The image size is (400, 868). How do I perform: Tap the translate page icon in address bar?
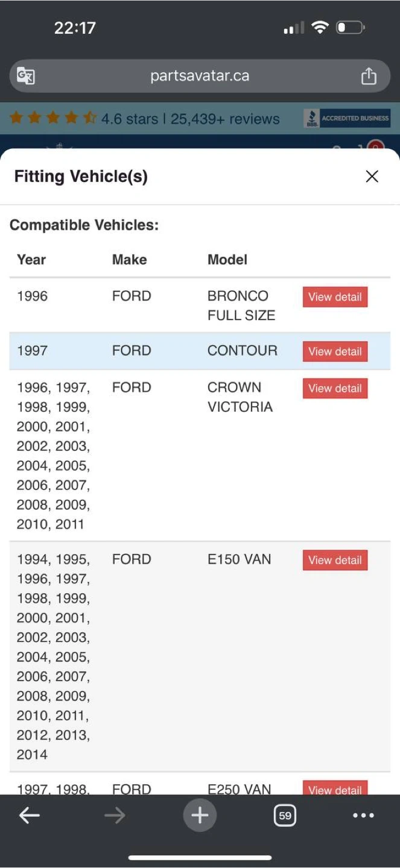coord(26,76)
